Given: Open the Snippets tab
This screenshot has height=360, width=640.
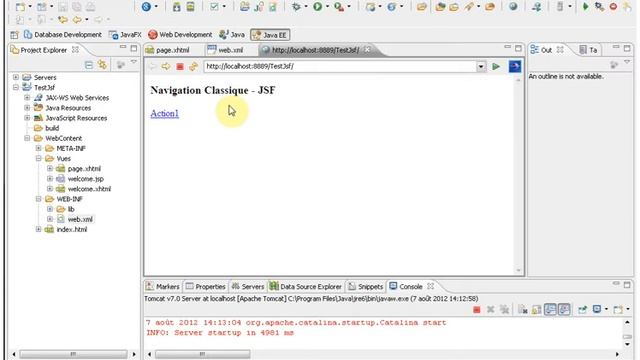Looking at the screenshot, I should (x=365, y=287).
